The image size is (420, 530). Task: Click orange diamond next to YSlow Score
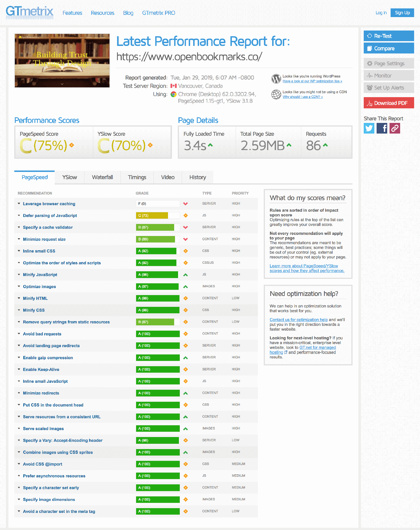click(150, 145)
